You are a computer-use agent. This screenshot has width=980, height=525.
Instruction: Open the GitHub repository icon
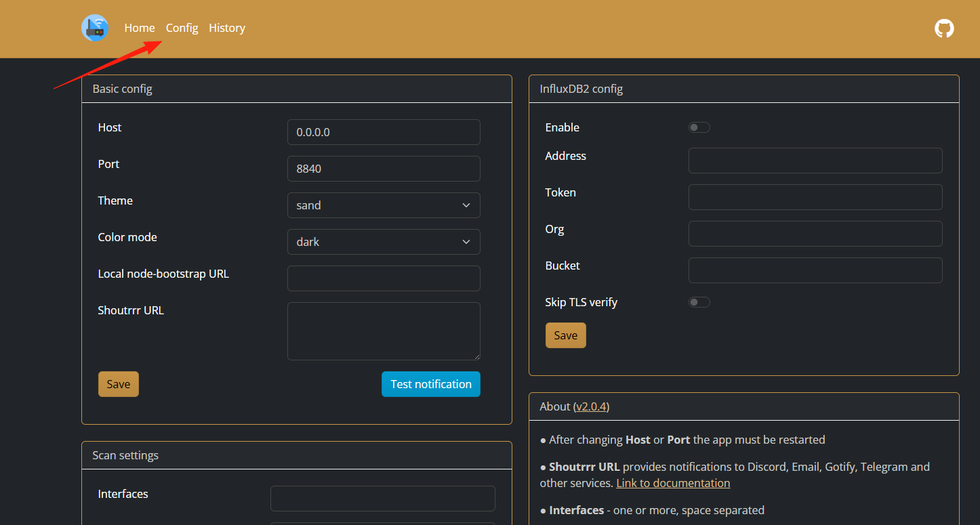[x=944, y=28]
